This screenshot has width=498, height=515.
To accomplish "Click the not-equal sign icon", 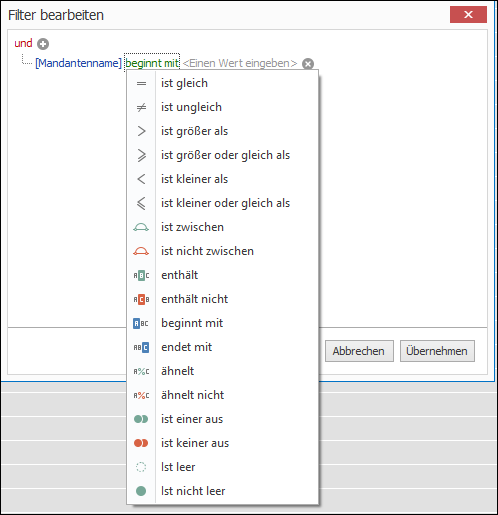I will [x=141, y=107].
